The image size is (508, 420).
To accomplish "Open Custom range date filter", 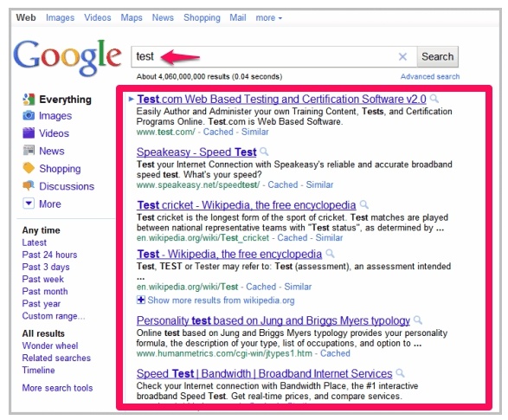I will pos(54,316).
